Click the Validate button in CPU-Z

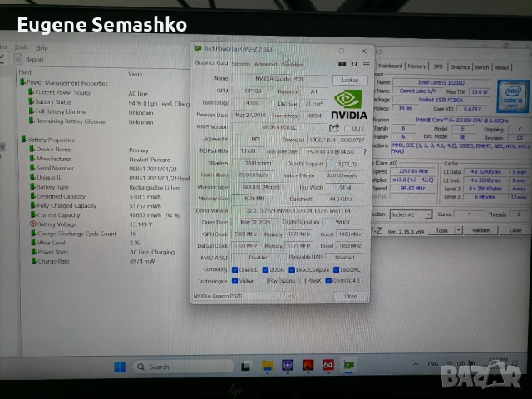point(481,230)
